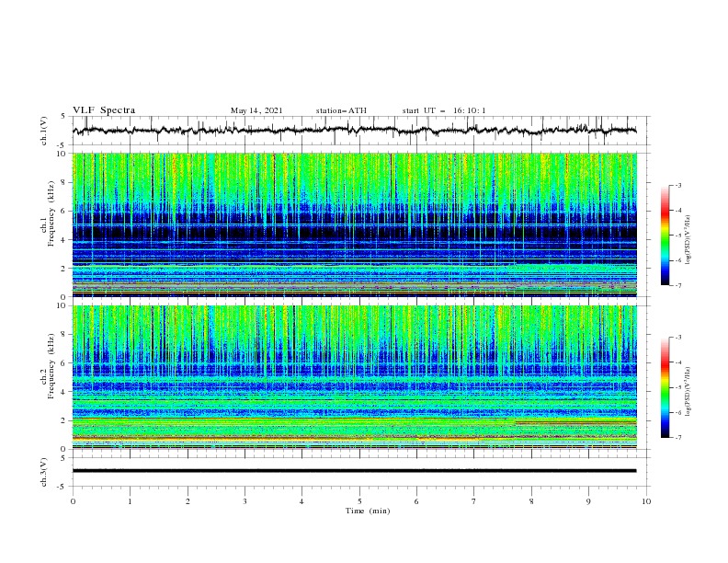Click the 'ch.3(V)' axis label
The image size is (728, 563).
click(44, 472)
